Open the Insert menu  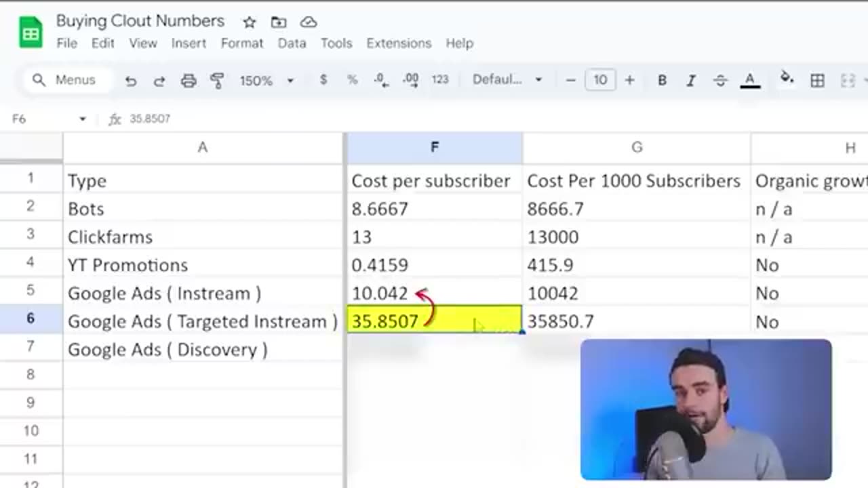189,43
